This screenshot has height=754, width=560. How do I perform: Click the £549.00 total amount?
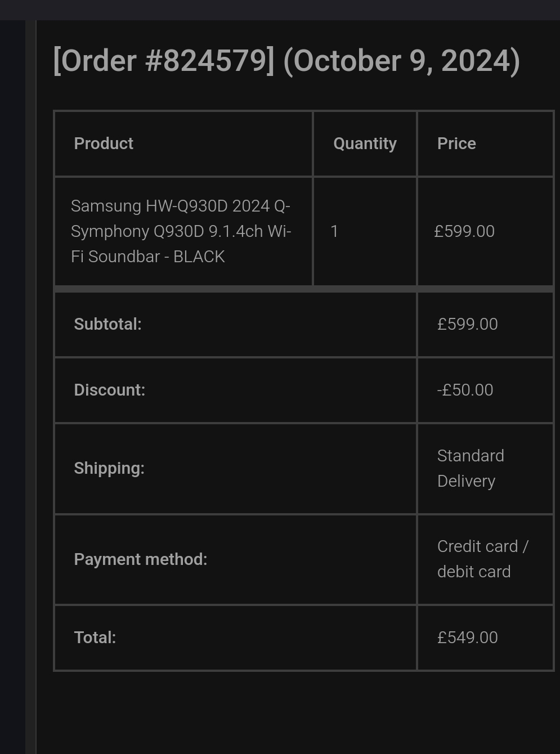468,638
